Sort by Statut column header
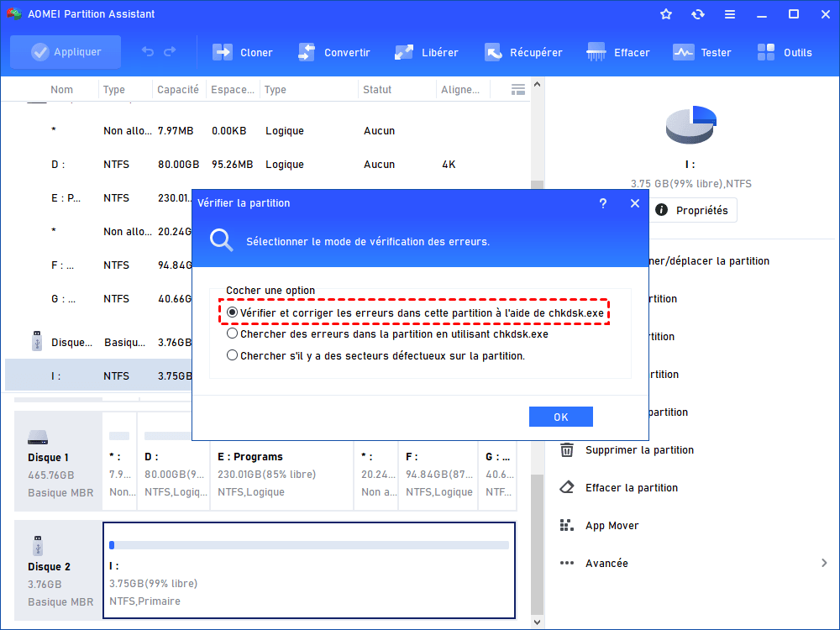 pos(377,90)
